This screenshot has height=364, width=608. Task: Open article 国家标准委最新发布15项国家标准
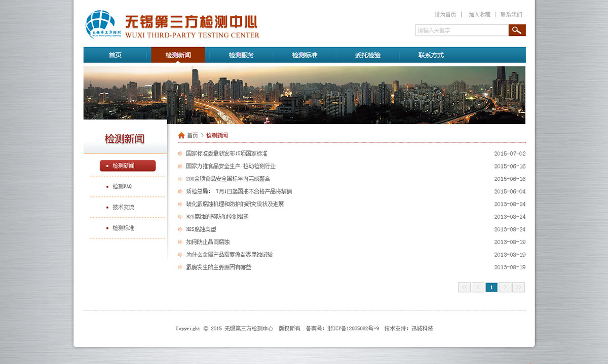point(226,154)
